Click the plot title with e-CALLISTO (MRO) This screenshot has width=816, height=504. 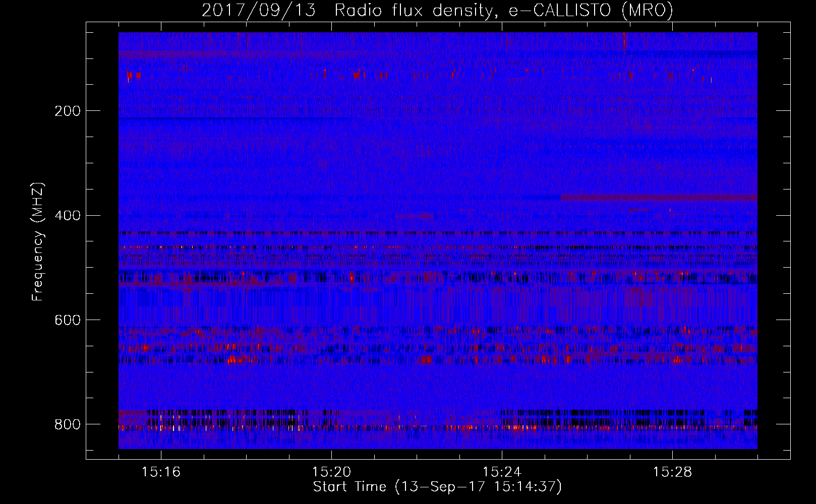click(437, 10)
